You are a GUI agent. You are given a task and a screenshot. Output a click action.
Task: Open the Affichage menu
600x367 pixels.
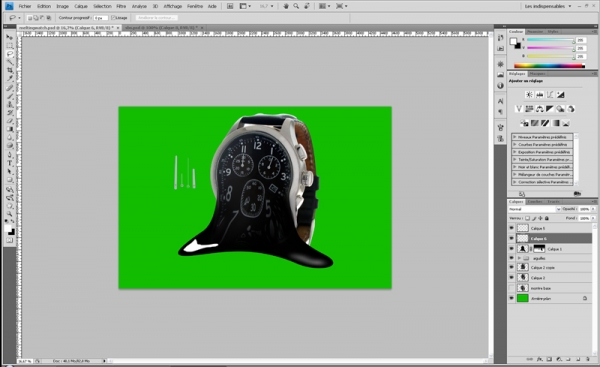click(173, 6)
